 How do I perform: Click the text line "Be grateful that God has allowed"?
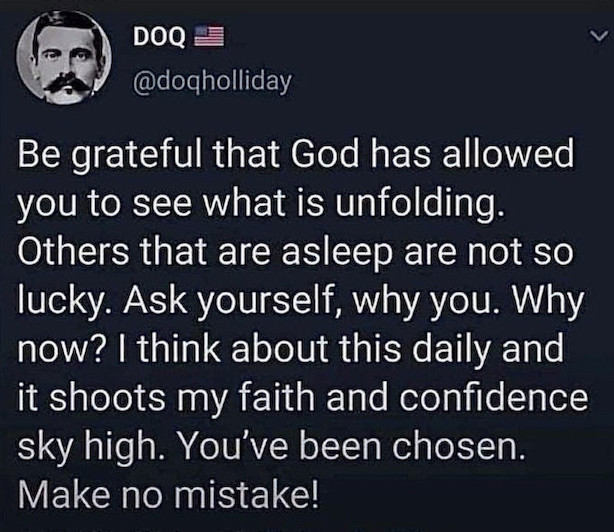point(298,160)
